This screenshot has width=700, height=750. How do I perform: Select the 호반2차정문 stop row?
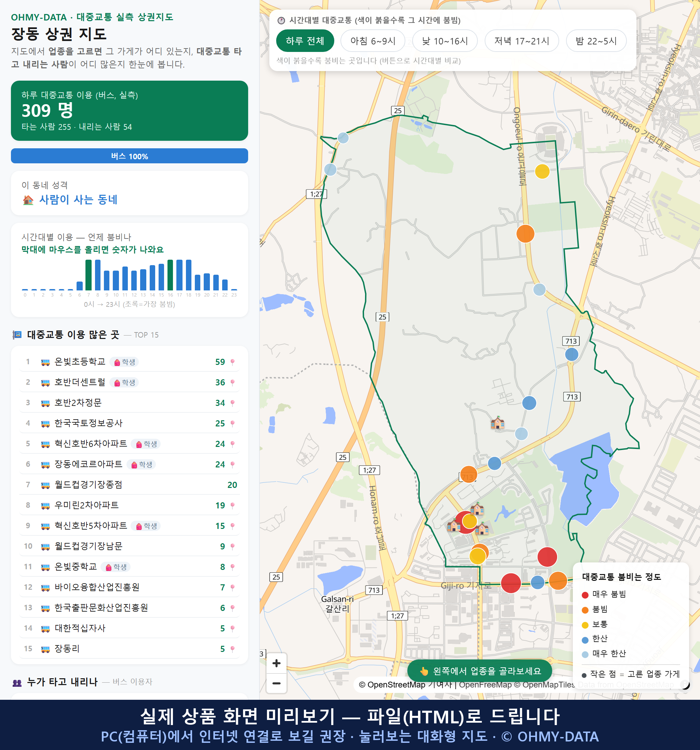pos(130,403)
